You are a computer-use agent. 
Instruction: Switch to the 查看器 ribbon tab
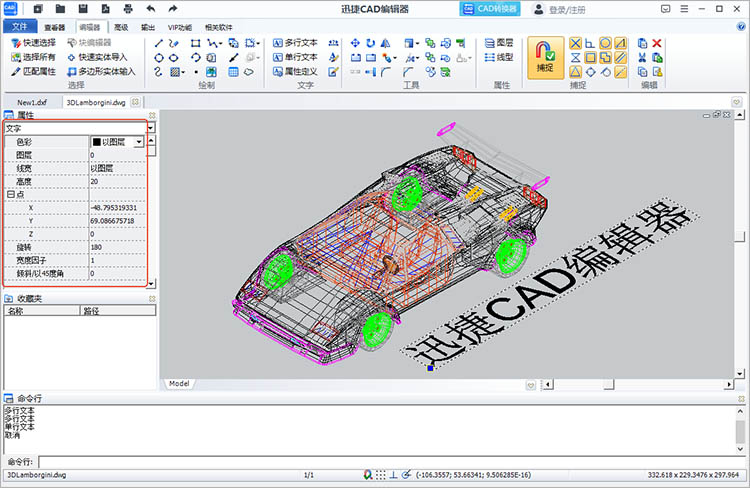(55, 27)
